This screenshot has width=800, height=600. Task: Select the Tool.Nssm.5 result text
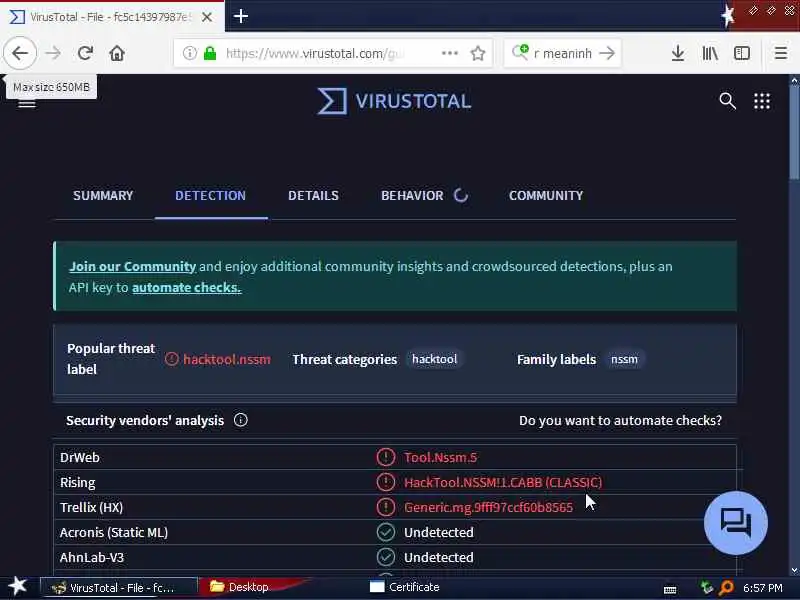point(440,457)
